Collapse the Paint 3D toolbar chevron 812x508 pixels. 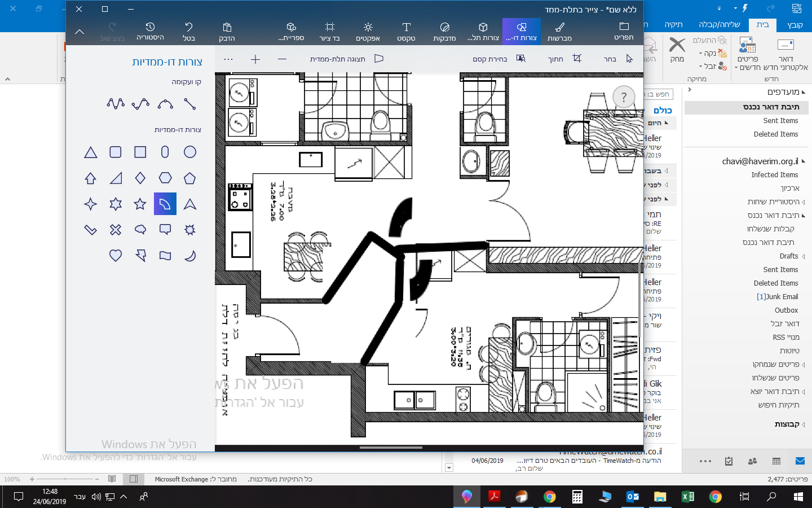[x=80, y=32]
